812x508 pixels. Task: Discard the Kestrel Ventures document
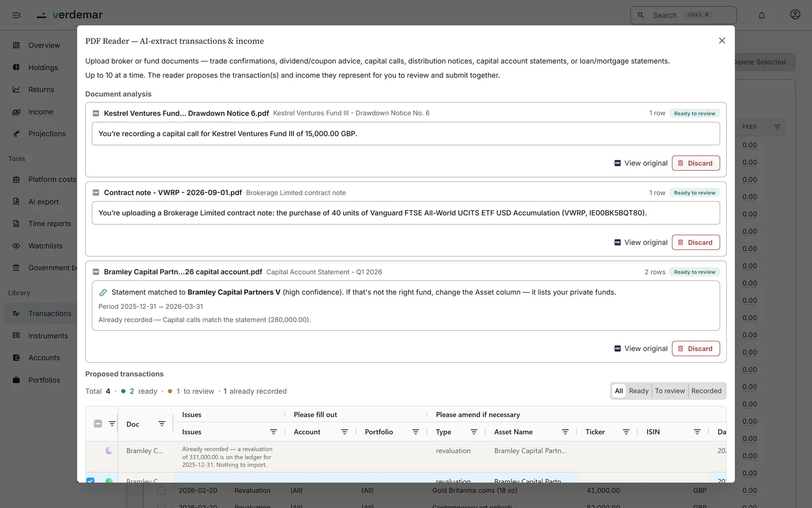(x=696, y=163)
